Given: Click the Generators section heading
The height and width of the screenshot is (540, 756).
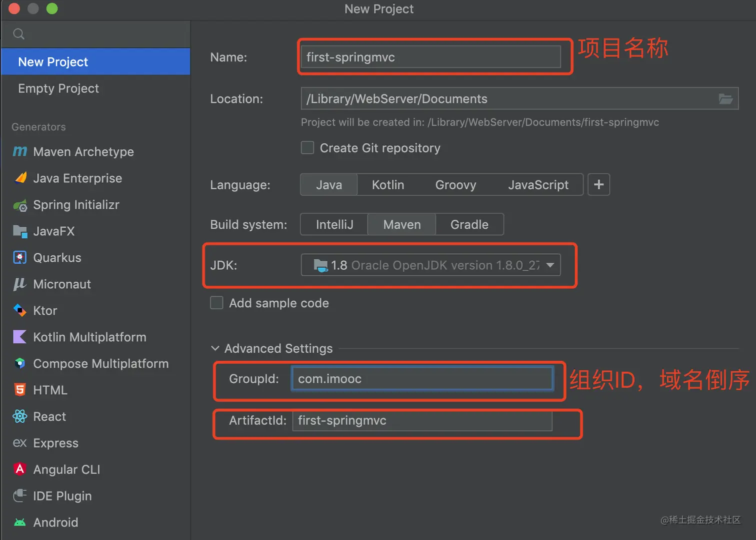Looking at the screenshot, I should (38, 127).
